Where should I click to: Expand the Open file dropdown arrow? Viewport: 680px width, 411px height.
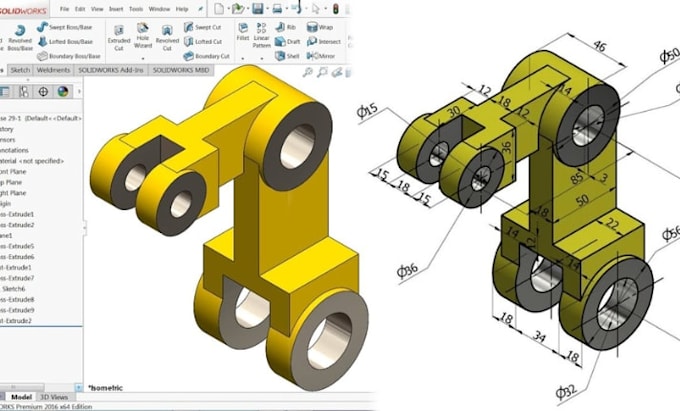(x=247, y=9)
